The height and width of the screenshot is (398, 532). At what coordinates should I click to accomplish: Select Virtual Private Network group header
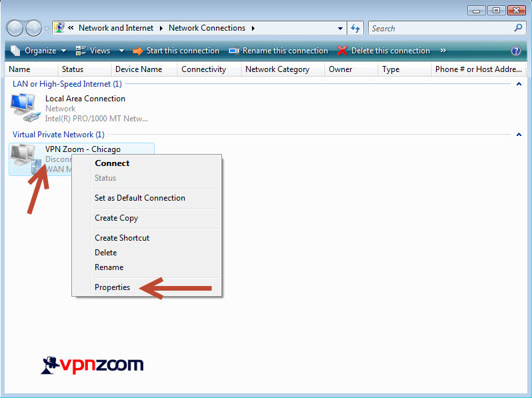click(x=59, y=135)
